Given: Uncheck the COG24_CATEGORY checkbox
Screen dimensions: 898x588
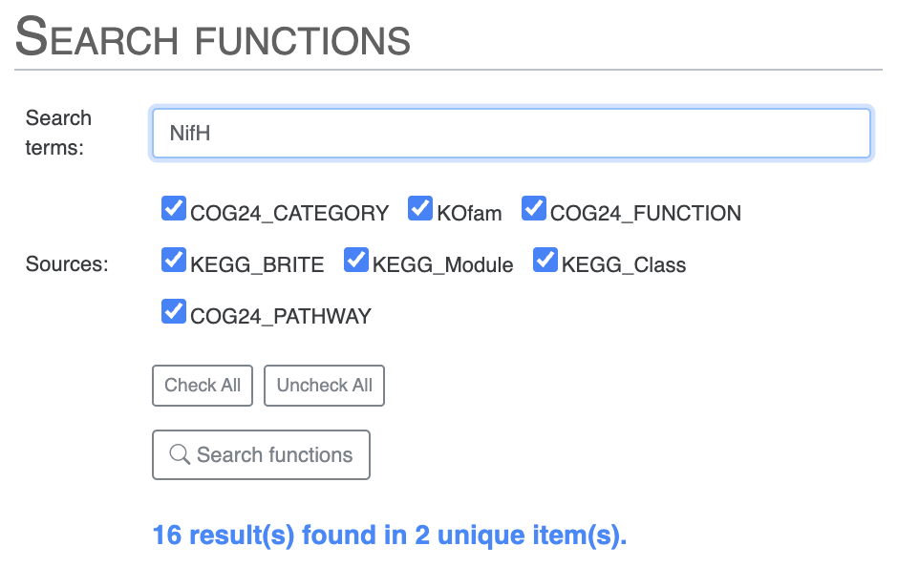Looking at the screenshot, I should pyautogui.click(x=174, y=209).
